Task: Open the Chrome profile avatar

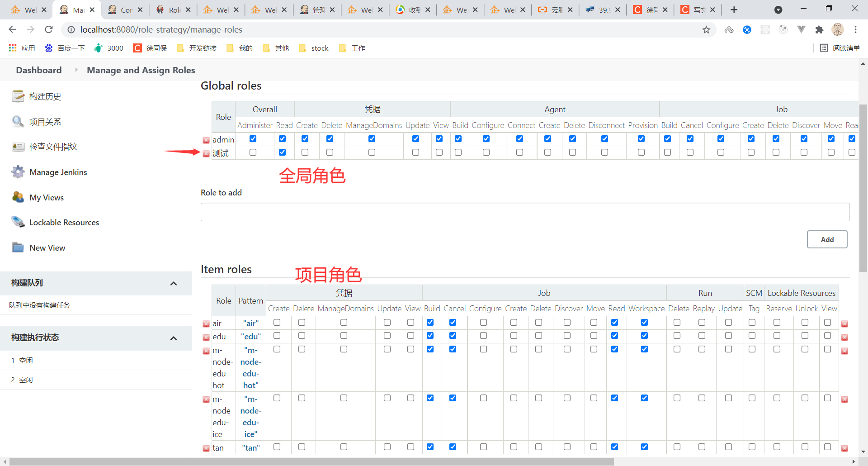Action: tap(838, 29)
